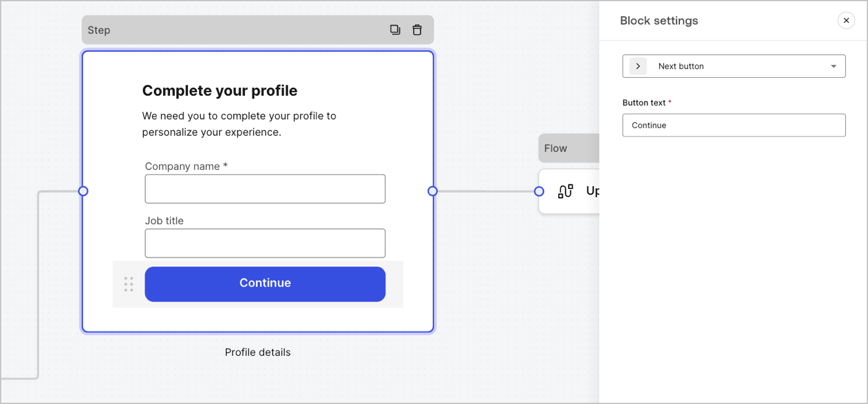Grab the drag handle beside the Continue button

click(129, 284)
